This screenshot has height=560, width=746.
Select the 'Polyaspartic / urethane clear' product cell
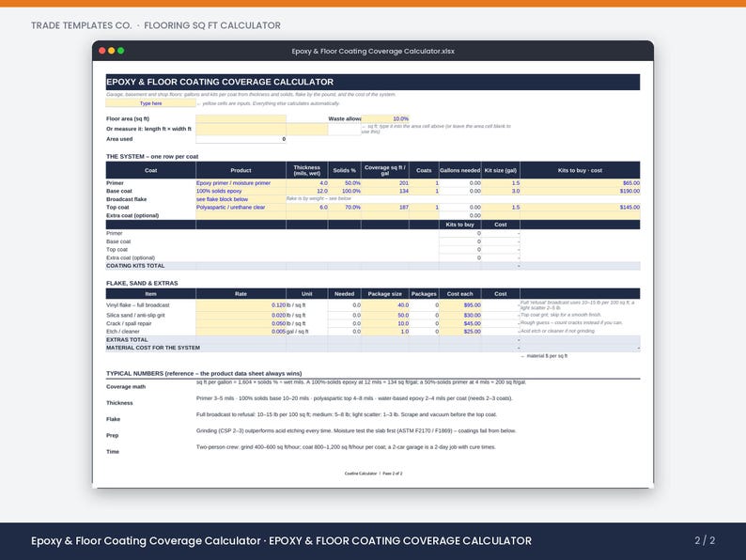pos(241,208)
